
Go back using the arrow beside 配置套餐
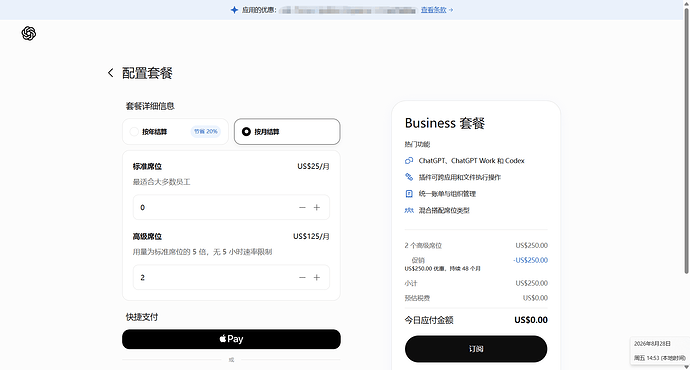(x=110, y=73)
